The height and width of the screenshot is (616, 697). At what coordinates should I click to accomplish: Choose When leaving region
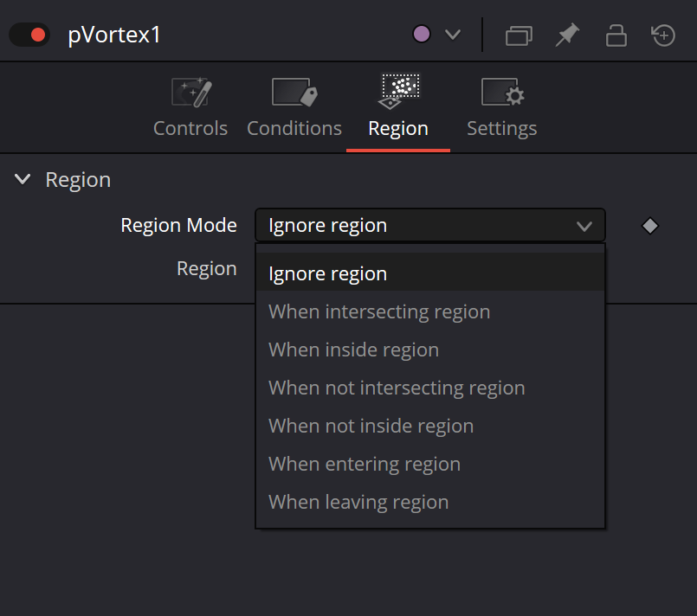[x=429, y=503]
